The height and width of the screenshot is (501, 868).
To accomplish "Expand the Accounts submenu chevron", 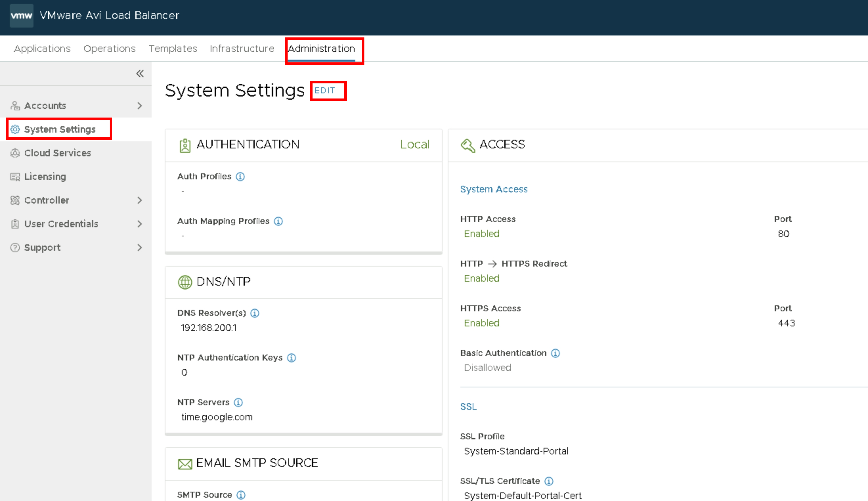I will pyautogui.click(x=139, y=106).
